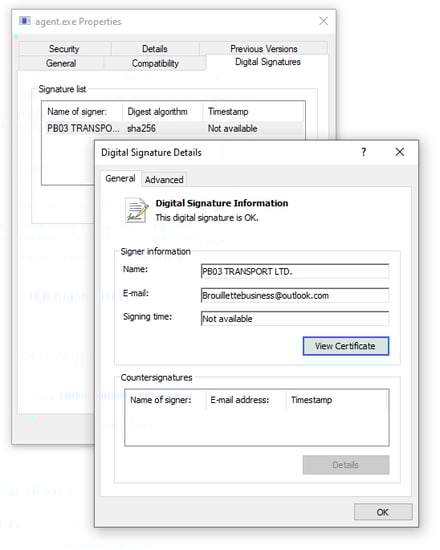This screenshot has width=440, height=550.
Task: Go to the General tab in Properties window
Action: (x=61, y=63)
